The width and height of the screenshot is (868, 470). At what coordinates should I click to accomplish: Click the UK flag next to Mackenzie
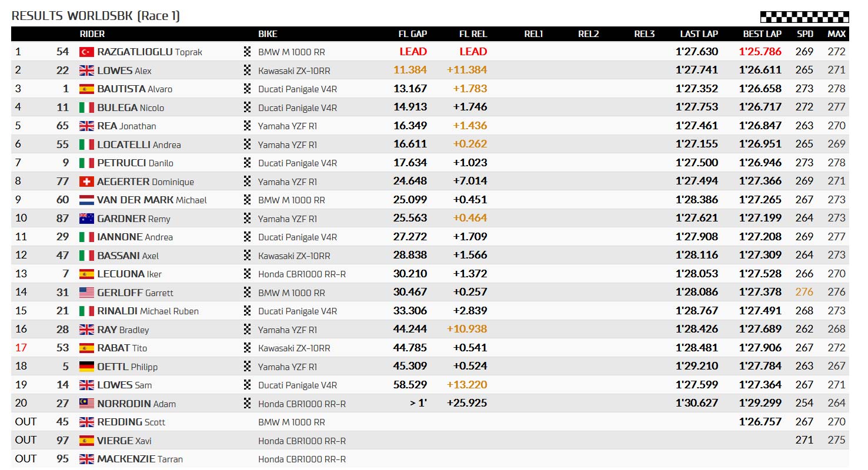86,459
